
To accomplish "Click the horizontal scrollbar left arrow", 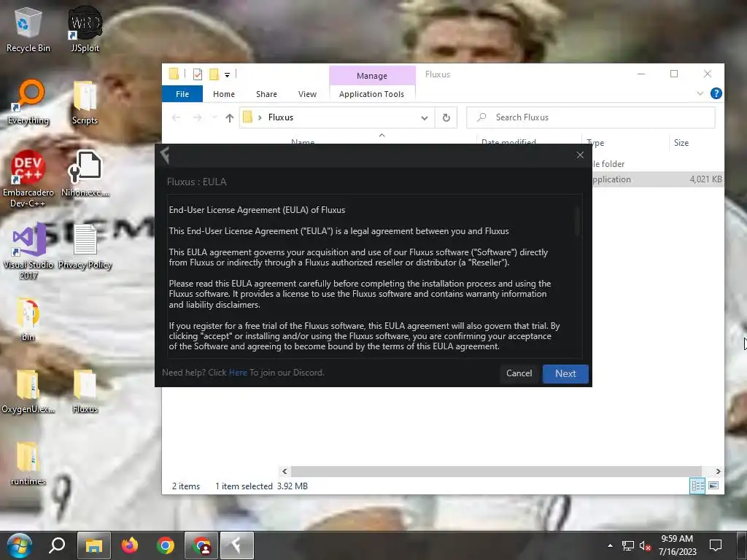I will coord(285,471).
